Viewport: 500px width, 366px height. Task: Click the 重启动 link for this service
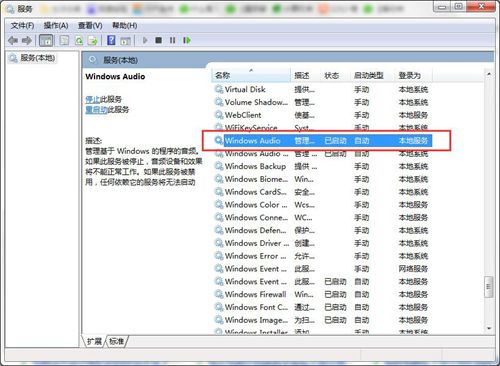[96, 110]
